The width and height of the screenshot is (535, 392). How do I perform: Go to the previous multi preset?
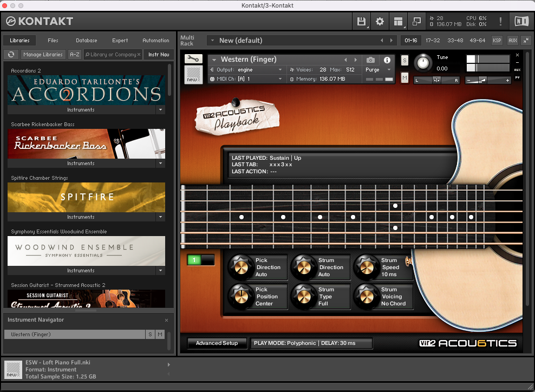tap(382, 40)
